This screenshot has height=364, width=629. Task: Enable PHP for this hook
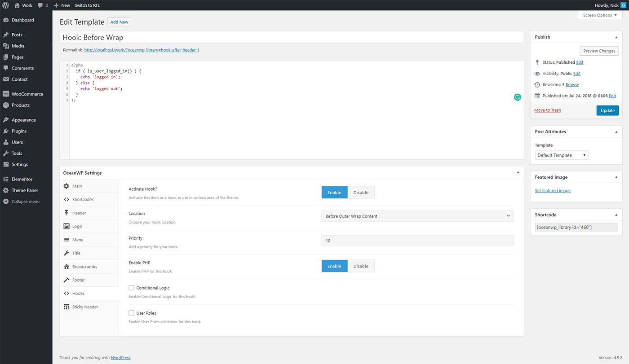coord(334,266)
